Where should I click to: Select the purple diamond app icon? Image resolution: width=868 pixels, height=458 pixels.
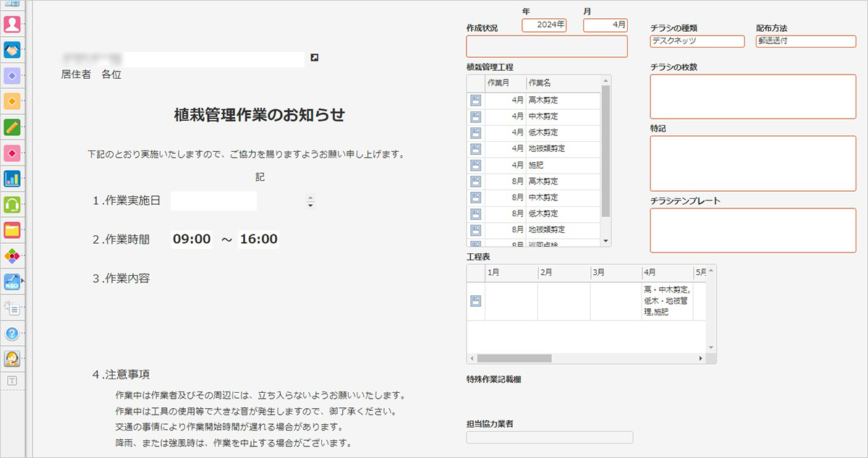point(12,76)
